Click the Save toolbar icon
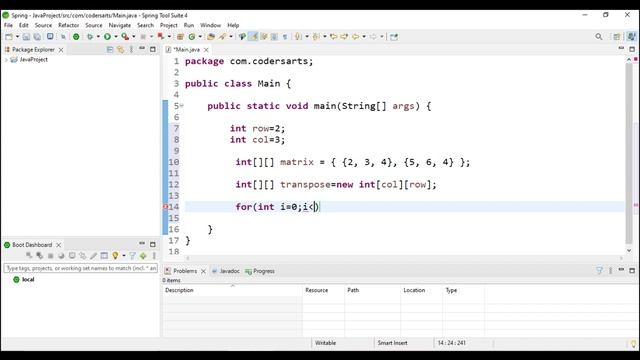The image size is (640, 360). (26, 37)
